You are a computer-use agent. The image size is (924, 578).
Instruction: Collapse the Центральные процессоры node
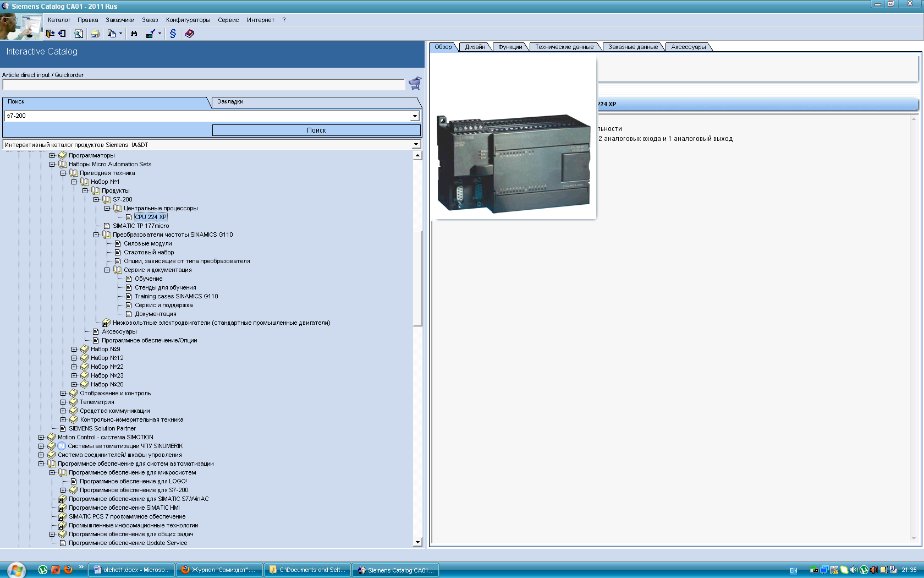107,208
